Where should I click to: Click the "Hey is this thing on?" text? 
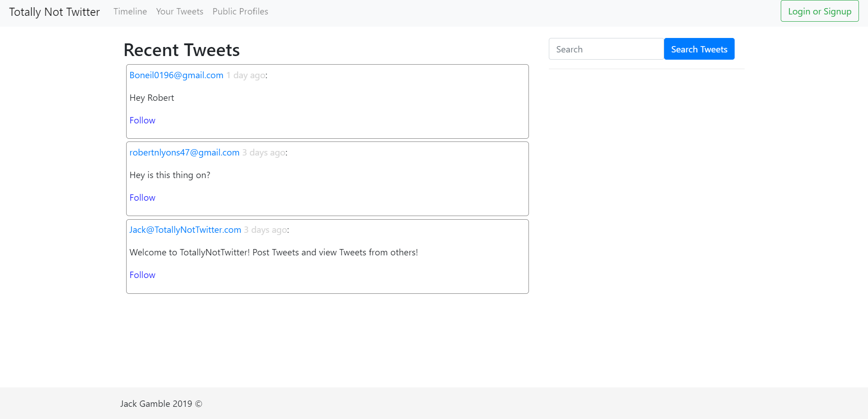pos(170,175)
